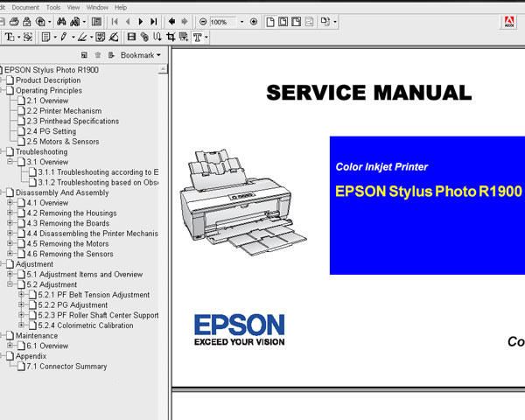Screen dimensions: 525x420
Task: Open the TouchUp Text tool dropdown
Action: coord(206,37)
